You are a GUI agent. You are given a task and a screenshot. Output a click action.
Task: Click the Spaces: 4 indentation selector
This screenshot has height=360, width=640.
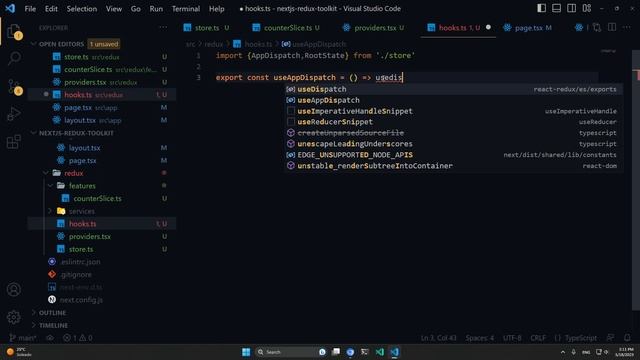coord(480,338)
